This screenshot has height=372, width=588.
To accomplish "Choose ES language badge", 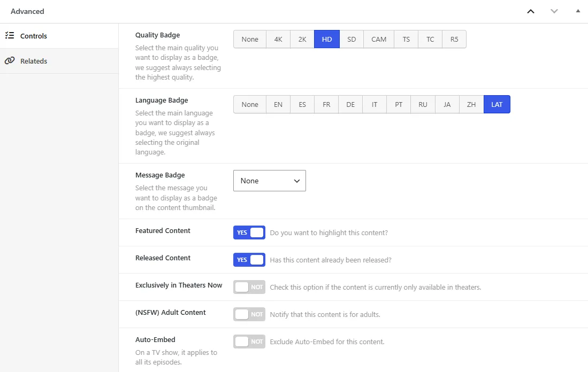I will point(302,105).
